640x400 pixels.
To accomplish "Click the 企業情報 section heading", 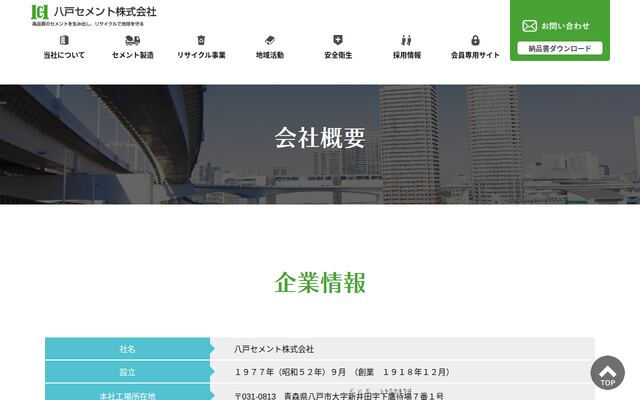I will [320, 282].
